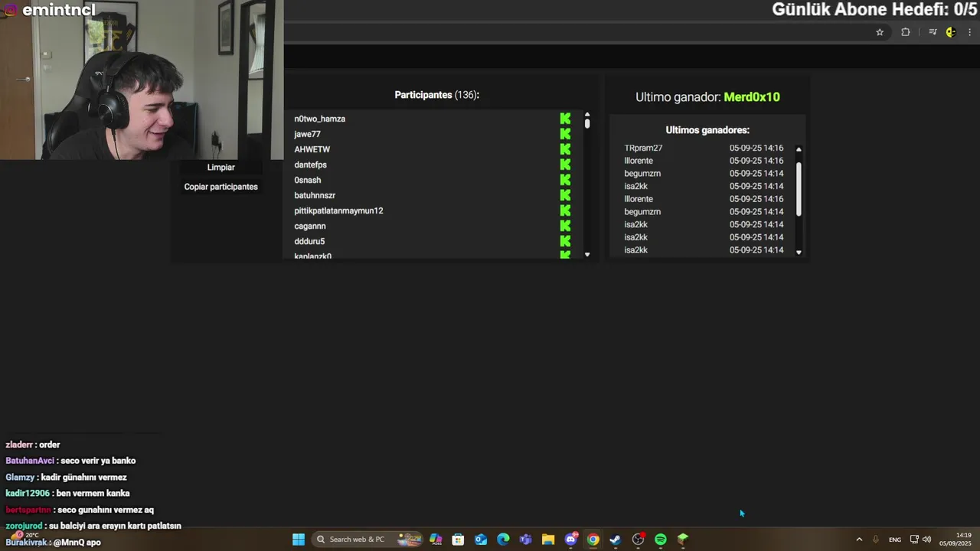Screen dimensions: 980x551
Task: Click Limpiar to clear participants
Action: click(x=221, y=167)
